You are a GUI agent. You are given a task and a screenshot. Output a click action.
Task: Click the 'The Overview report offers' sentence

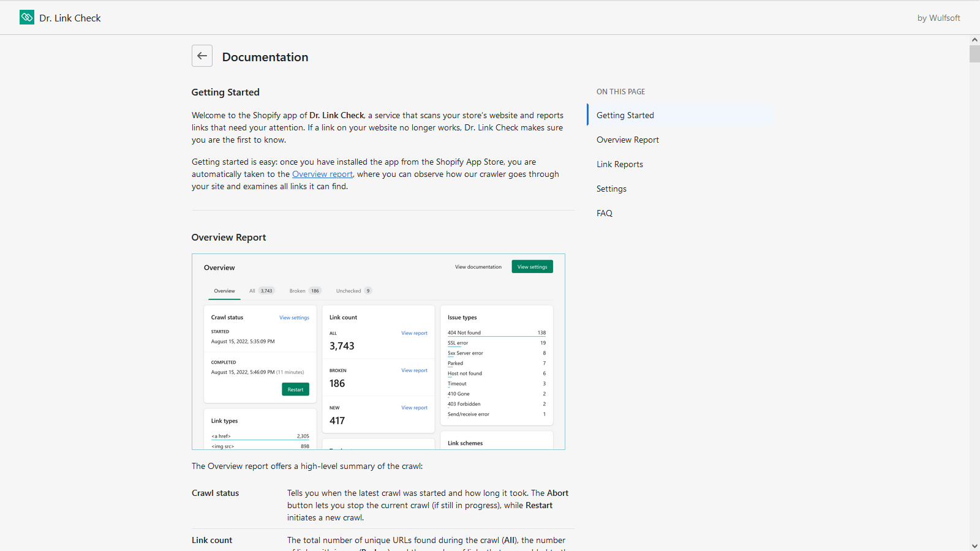(x=307, y=466)
